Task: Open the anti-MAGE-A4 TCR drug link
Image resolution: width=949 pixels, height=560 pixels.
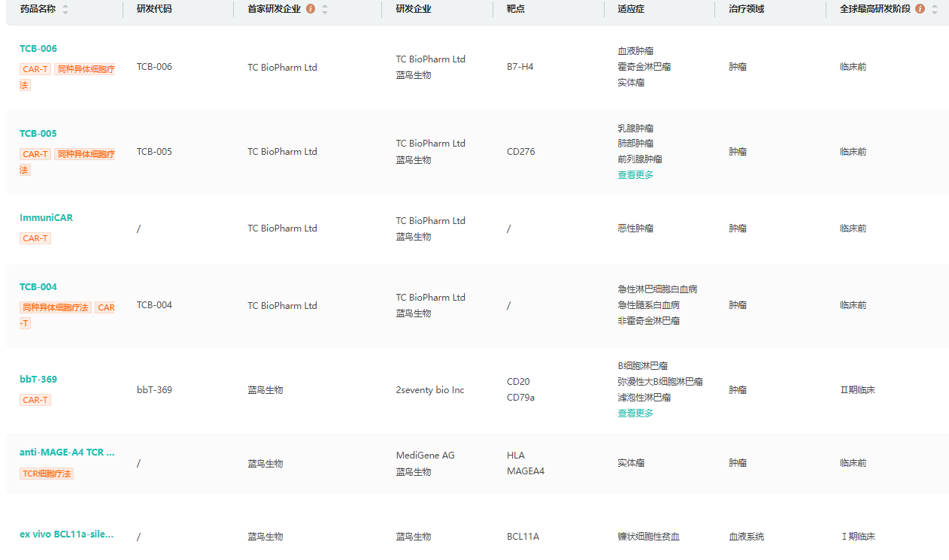Action: 67,453
